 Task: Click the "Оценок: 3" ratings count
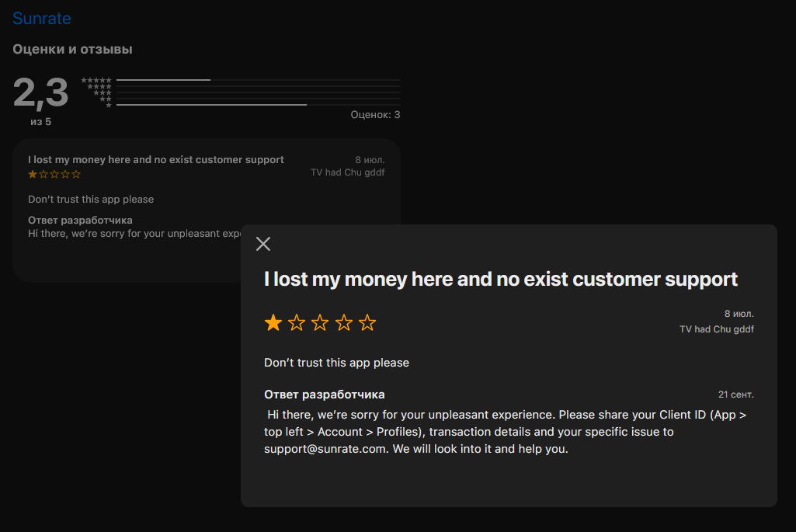(375, 115)
